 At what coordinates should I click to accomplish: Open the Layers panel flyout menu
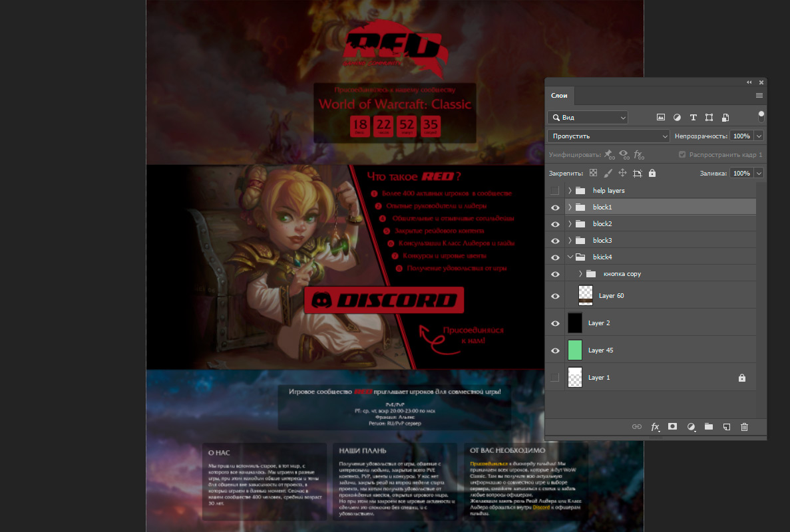point(759,96)
